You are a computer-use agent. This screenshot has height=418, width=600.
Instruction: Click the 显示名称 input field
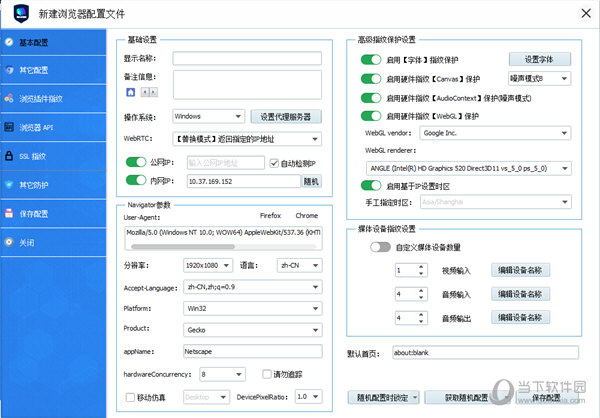246,58
